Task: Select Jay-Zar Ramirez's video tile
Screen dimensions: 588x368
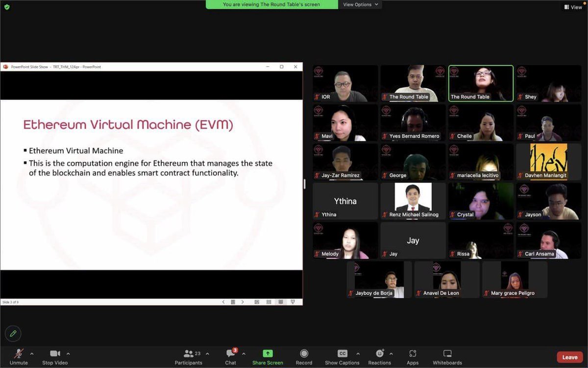Action: click(345, 162)
